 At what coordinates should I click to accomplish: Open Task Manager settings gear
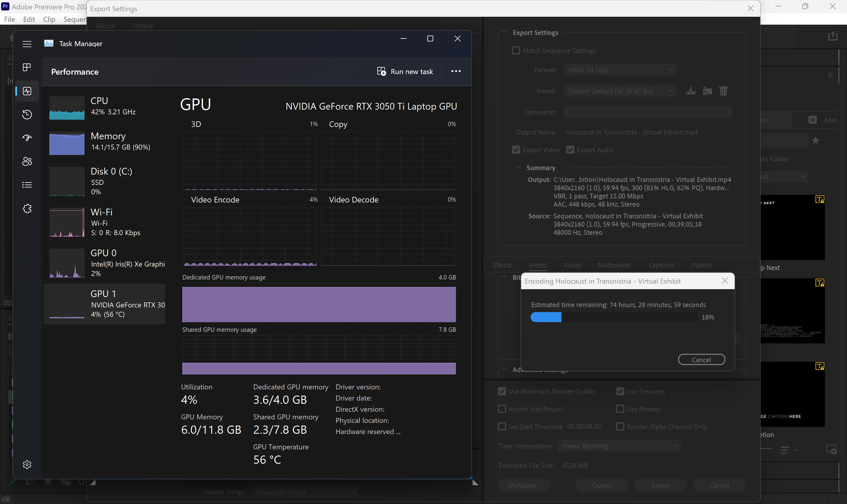[x=27, y=464]
